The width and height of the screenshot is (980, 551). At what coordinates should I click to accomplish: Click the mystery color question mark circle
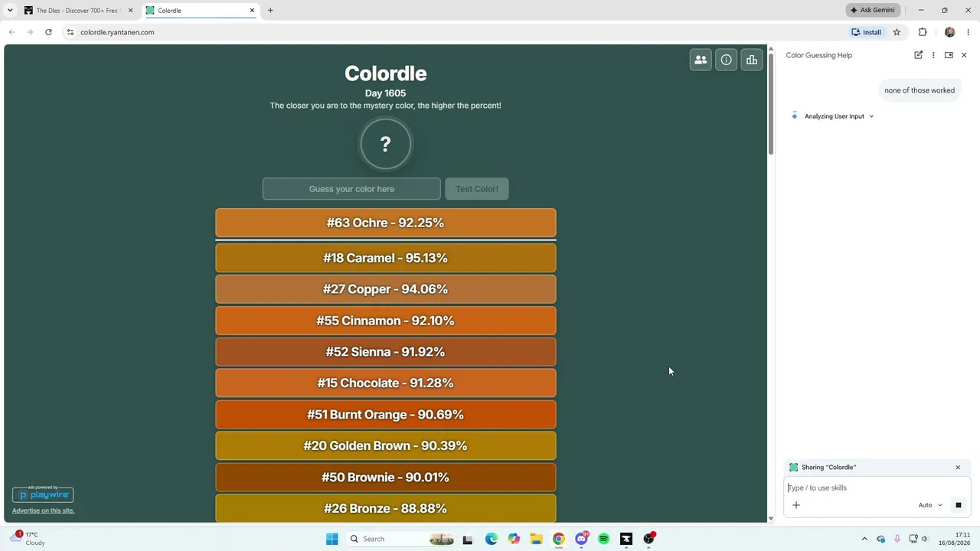(x=386, y=144)
